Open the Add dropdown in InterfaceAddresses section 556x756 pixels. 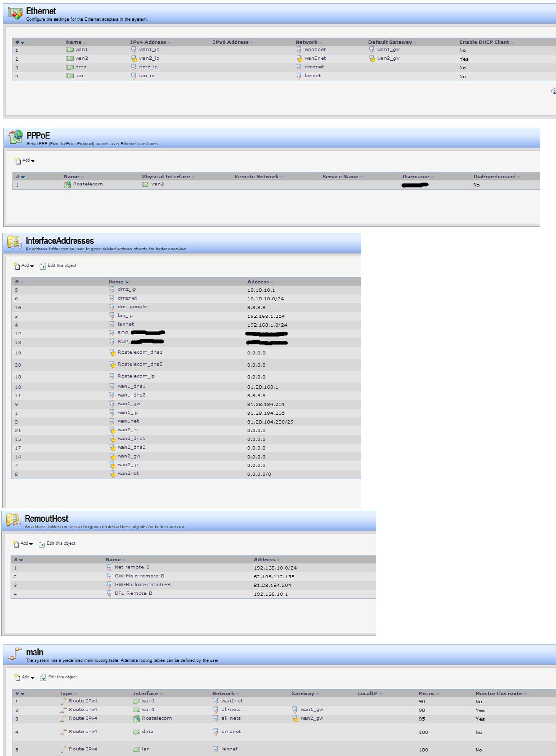coord(24,266)
